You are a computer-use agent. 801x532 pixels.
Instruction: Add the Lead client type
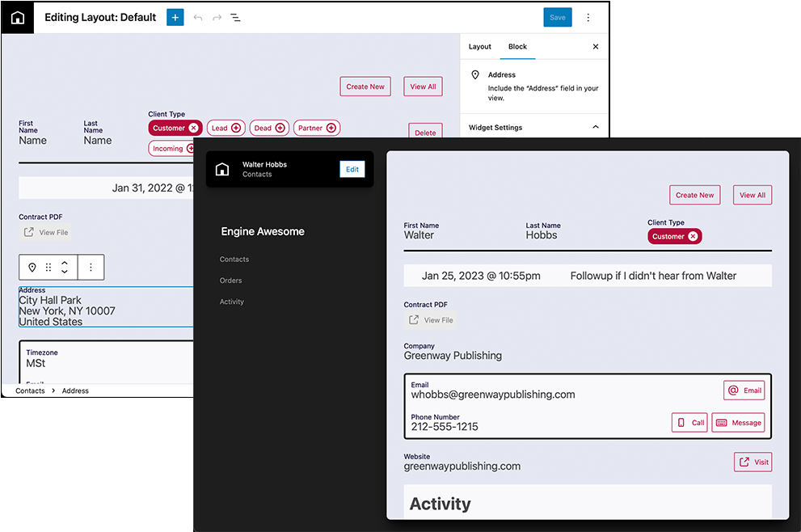[x=226, y=127]
